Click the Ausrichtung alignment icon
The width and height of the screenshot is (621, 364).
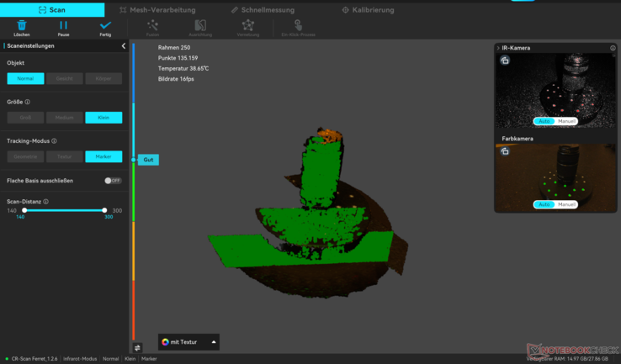(x=200, y=25)
